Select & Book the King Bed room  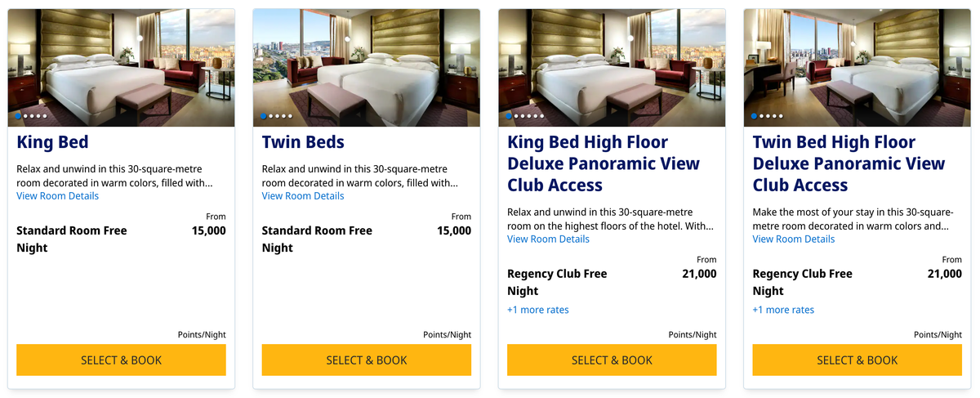(121, 360)
